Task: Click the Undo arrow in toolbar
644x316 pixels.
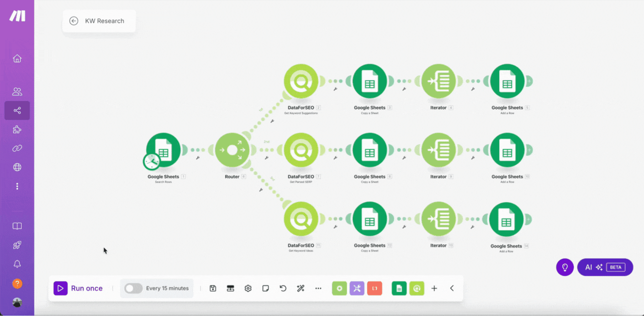Action: 283,289
